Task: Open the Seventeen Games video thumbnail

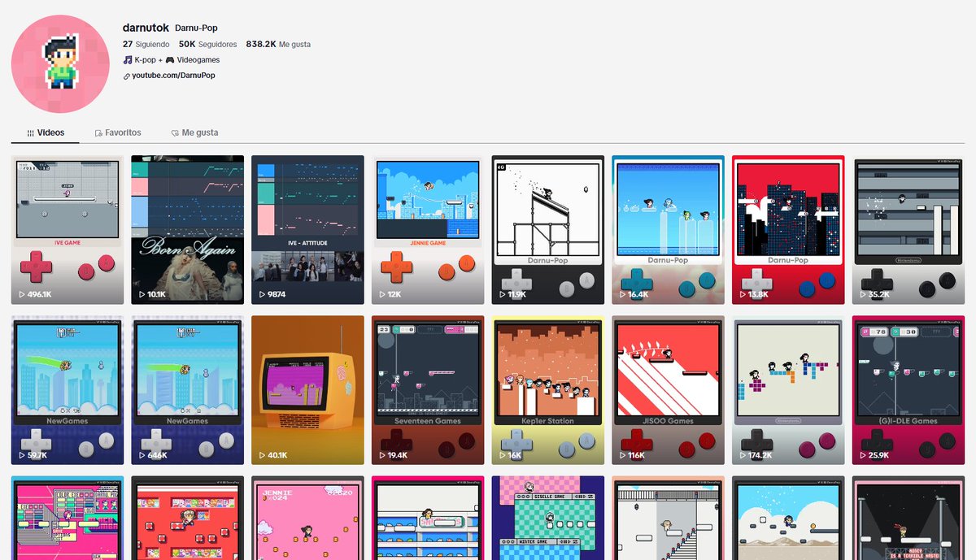Action: pos(428,390)
